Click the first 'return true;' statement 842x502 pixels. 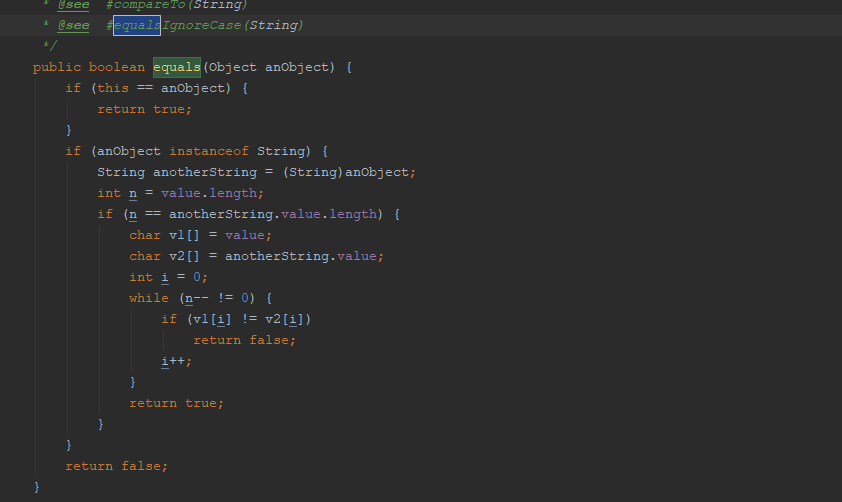tap(144, 109)
